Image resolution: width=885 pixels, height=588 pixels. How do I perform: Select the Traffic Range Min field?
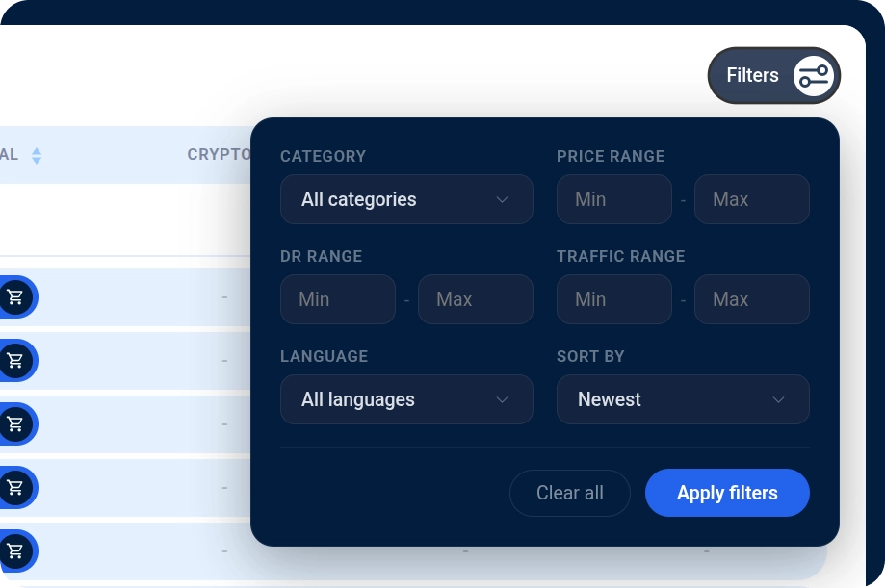pos(613,298)
